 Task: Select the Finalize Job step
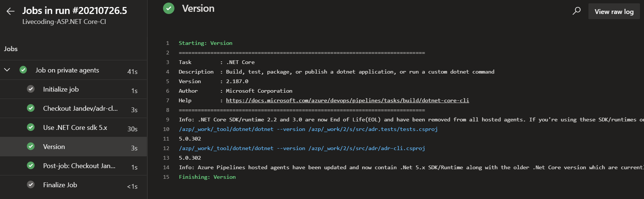pyautogui.click(x=74, y=185)
